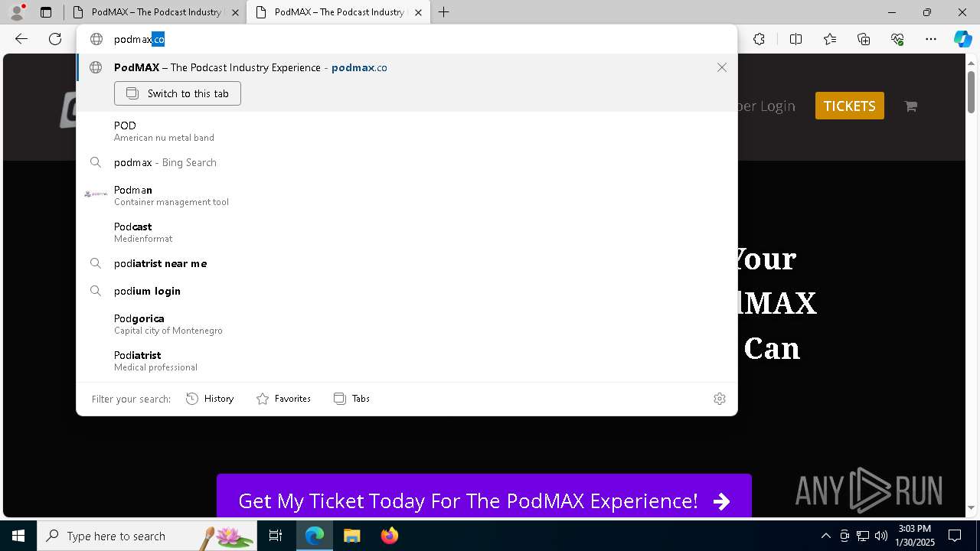
Task: Choose podium login suggestion
Action: pyautogui.click(x=407, y=291)
